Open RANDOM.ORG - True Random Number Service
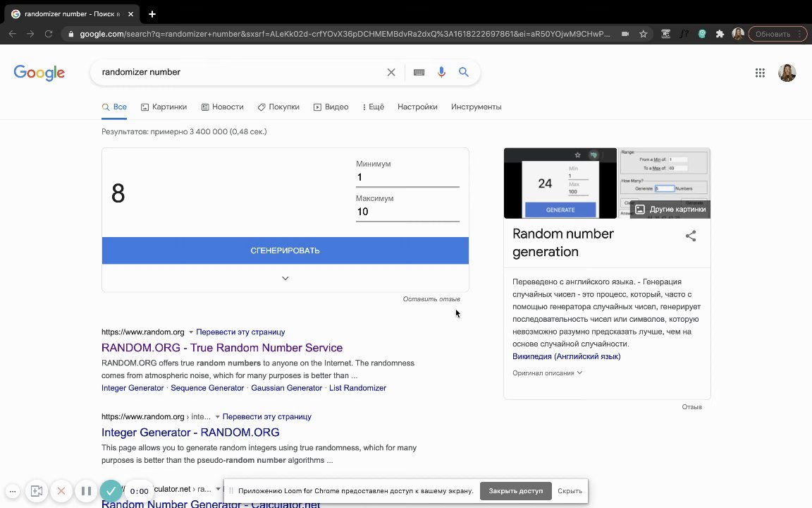This screenshot has height=508, width=812. pos(221,348)
